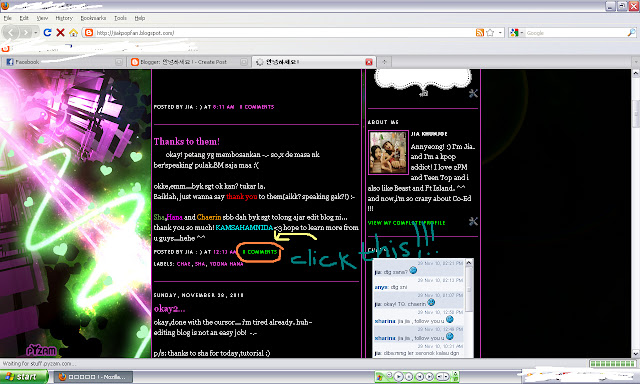Open the History menu

(x=64, y=18)
